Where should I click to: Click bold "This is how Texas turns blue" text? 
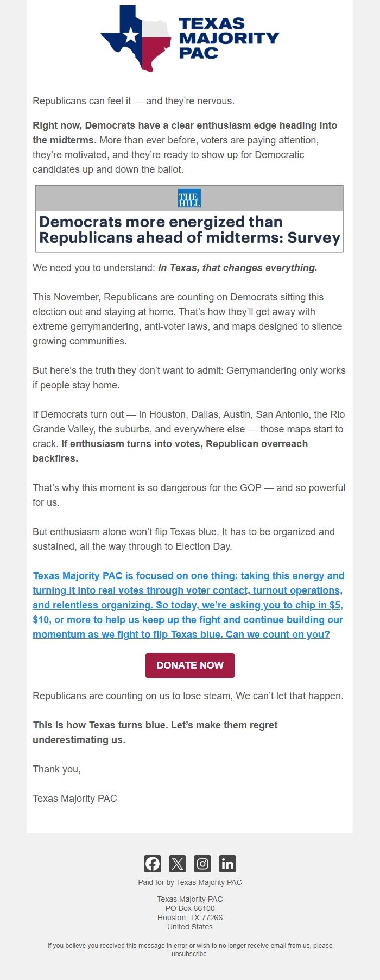pyautogui.click(x=155, y=725)
